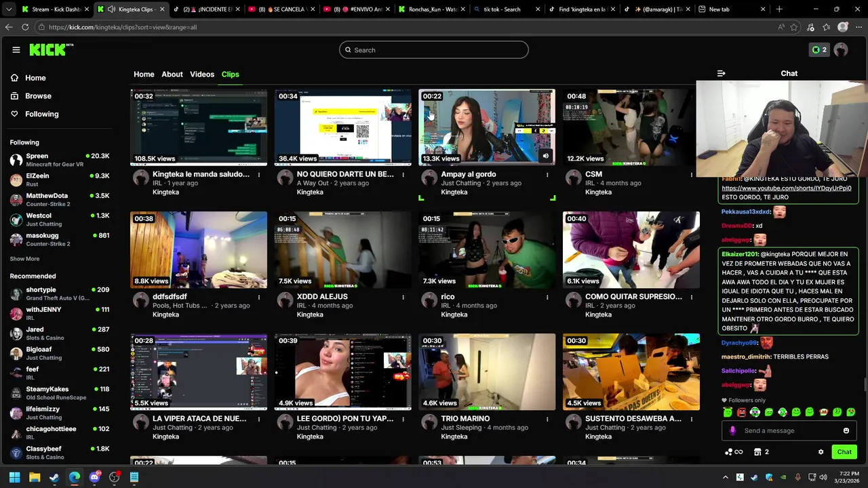This screenshot has height=488, width=868.
Task: Click the Kick logo
Action: [52, 49]
